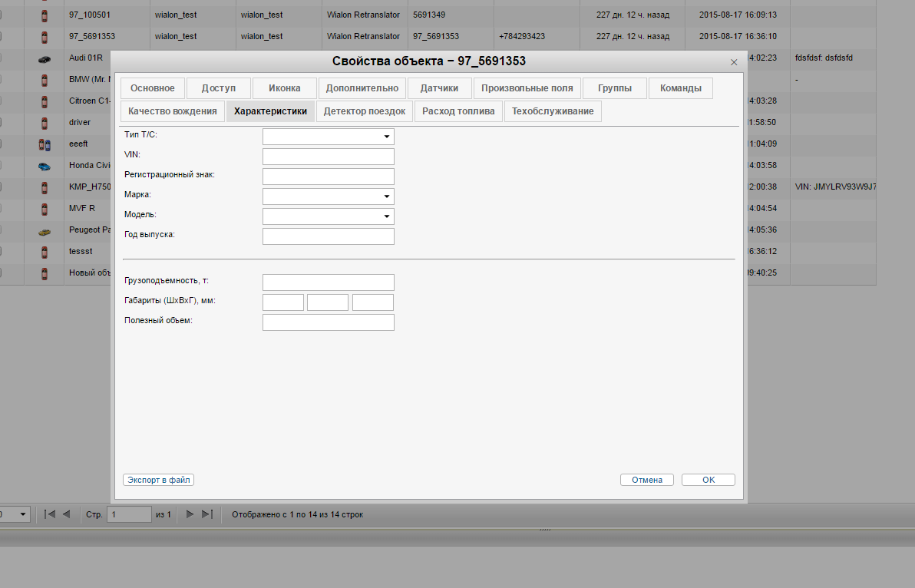Open the Расход топлива tab
The width and height of the screenshot is (915, 588).
tap(458, 111)
